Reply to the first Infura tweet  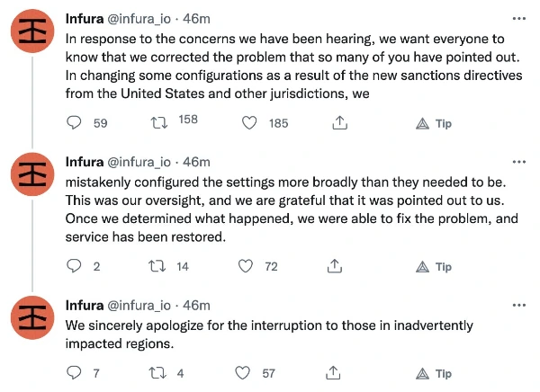click(x=76, y=123)
